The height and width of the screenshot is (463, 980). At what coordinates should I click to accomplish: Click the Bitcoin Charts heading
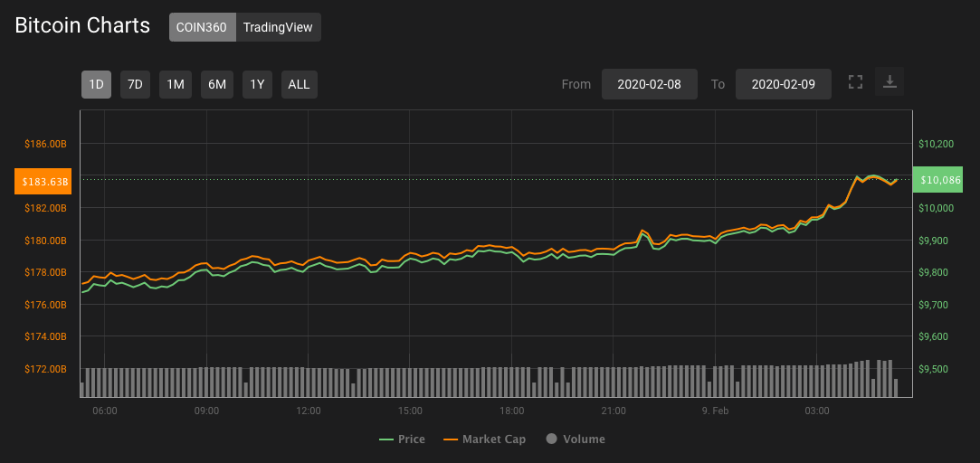pos(82,25)
